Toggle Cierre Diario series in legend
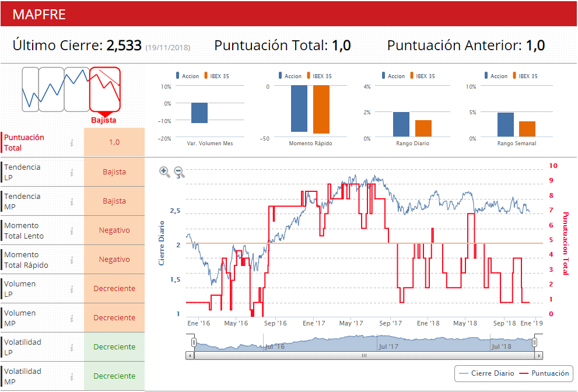The image size is (578, 392). click(x=486, y=373)
